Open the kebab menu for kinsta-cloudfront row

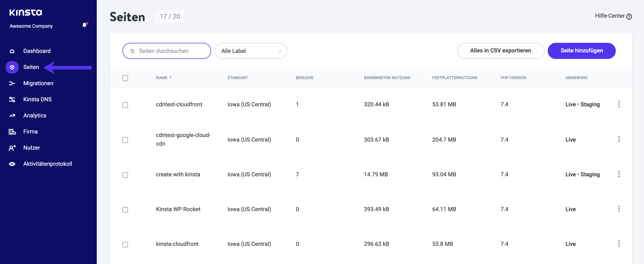(619, 244)
